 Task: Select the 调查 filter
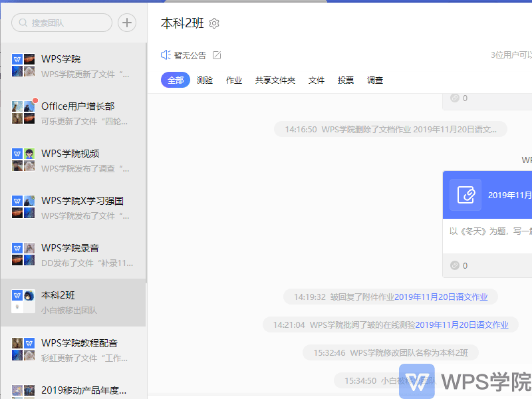click(x=374, y=80)
